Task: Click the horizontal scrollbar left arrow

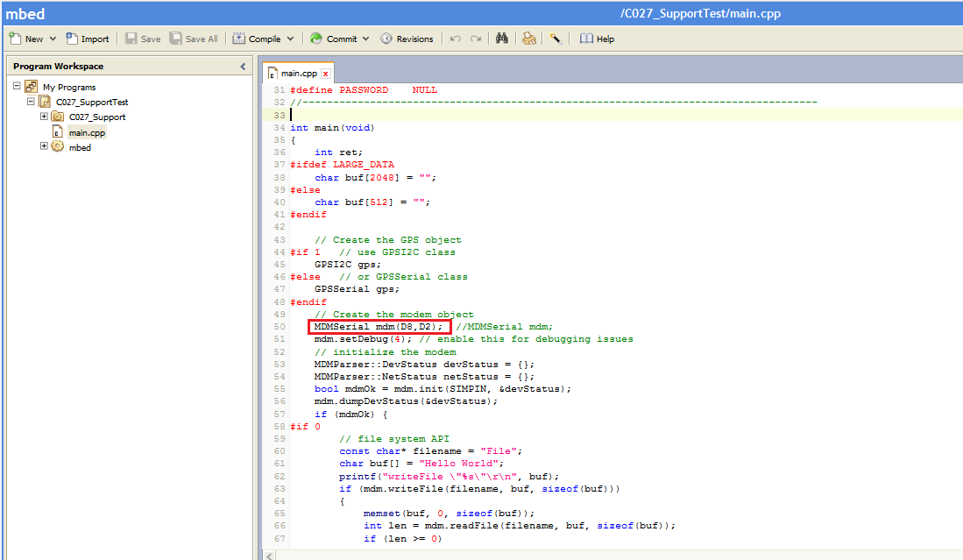Action: pos(270,555)
